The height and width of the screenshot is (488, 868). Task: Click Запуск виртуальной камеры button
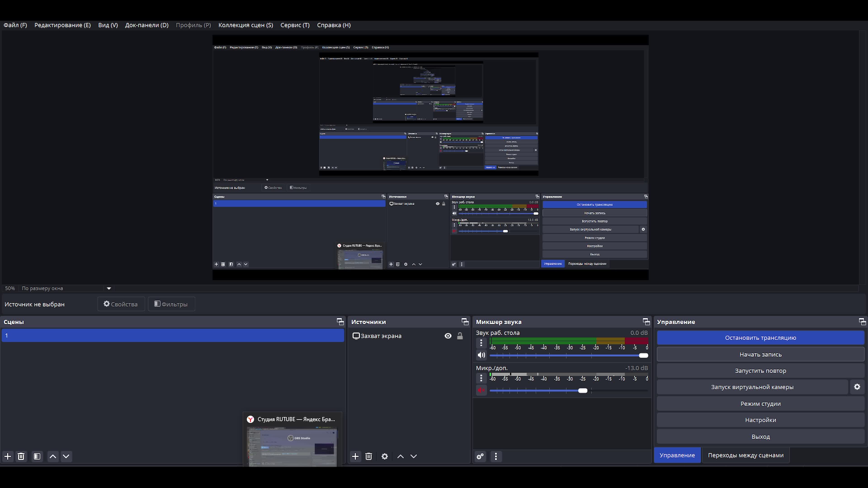click(752, 387)
